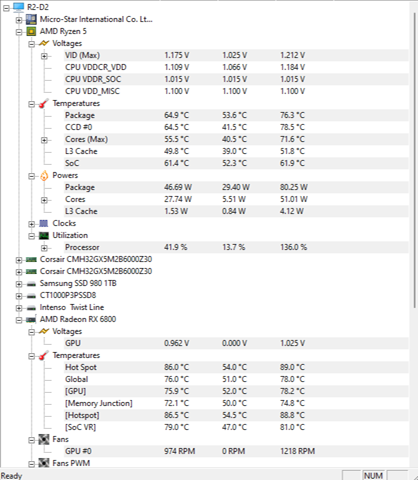This screenshot has height=480, width=418.
Task: Click the Clocks icon
Action: tap(44, 223)
